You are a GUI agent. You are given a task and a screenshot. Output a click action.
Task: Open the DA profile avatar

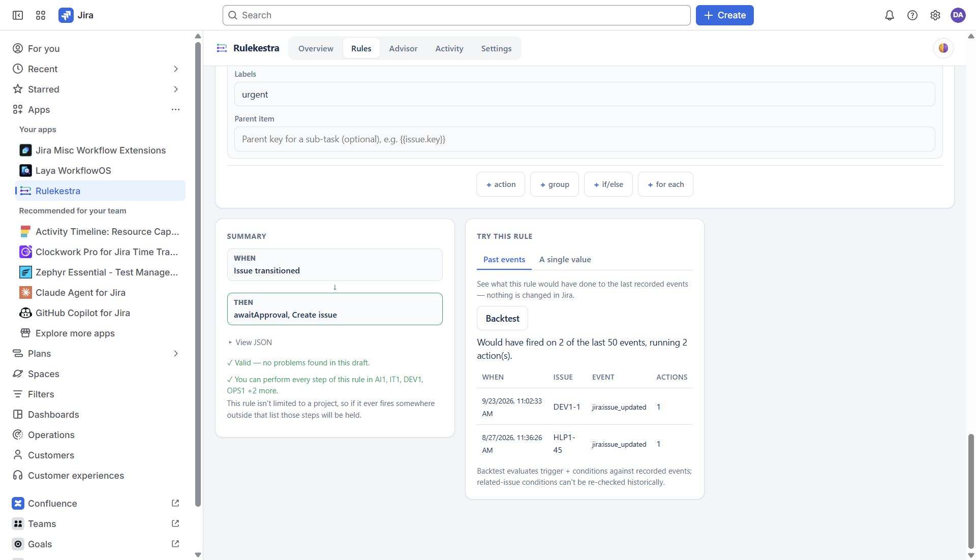[958, 15]
